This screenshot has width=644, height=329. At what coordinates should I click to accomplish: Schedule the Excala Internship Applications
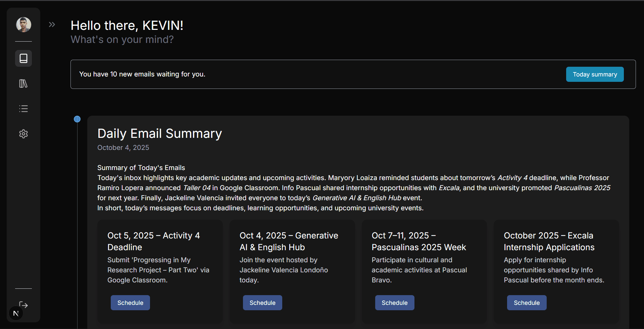[527, 303]
